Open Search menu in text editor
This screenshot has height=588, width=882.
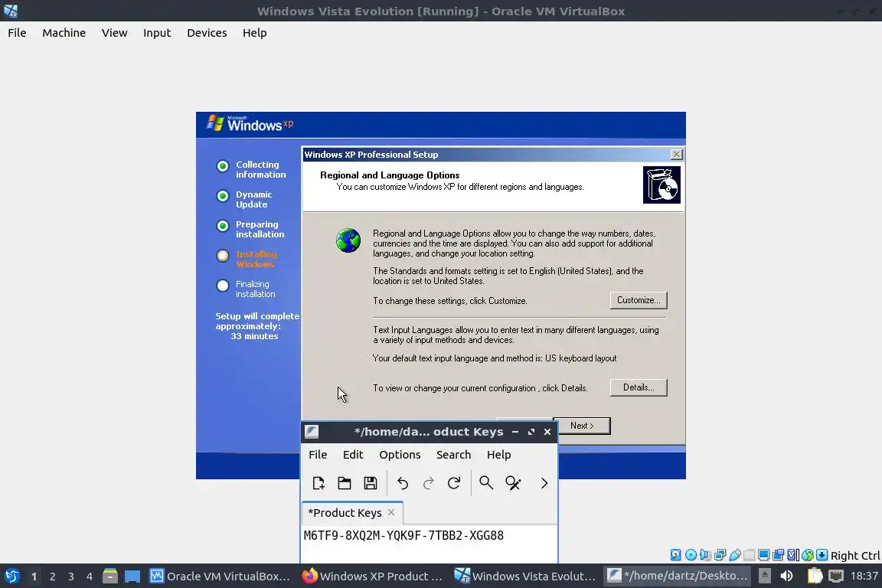(453, 455)
